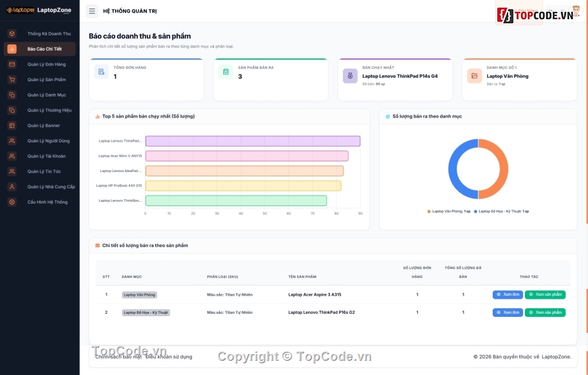Open Quản Lý Thương Hiệu page

tap(40, 110)
